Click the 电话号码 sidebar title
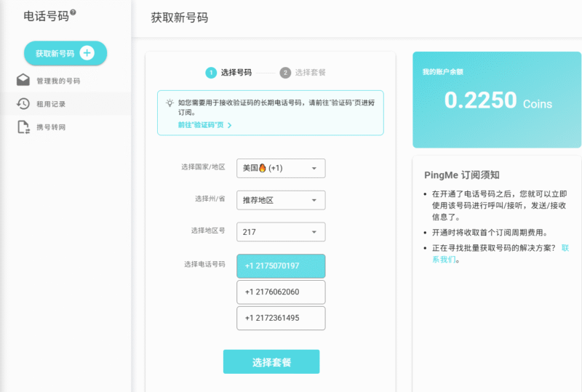The height and width of the screenshot is (392, 582). coord(46,16)
